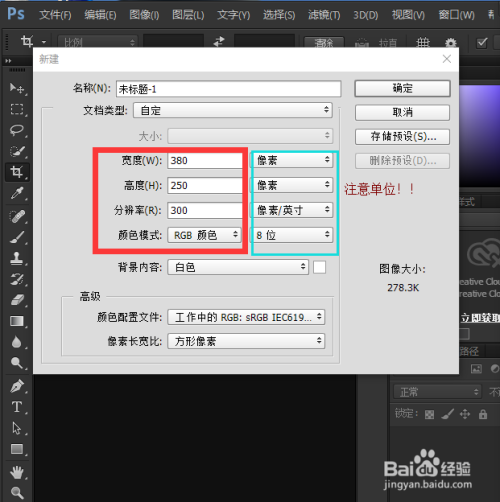Open the 视图(V) menu
This screenshot has width=500, height=502.
tap(408, 15)
